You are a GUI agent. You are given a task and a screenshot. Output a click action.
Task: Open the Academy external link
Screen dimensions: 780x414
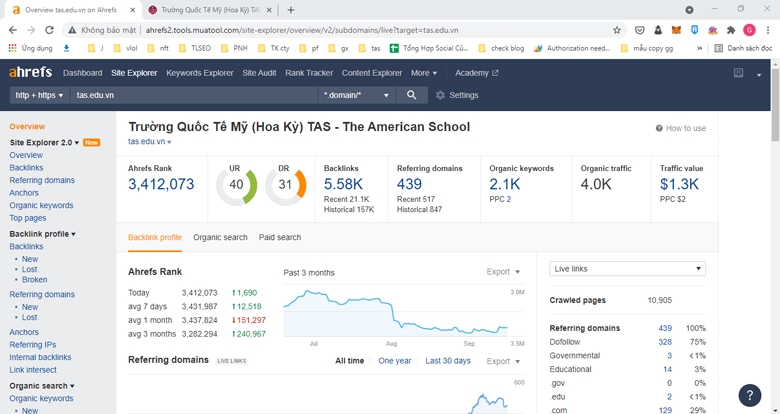477,73
